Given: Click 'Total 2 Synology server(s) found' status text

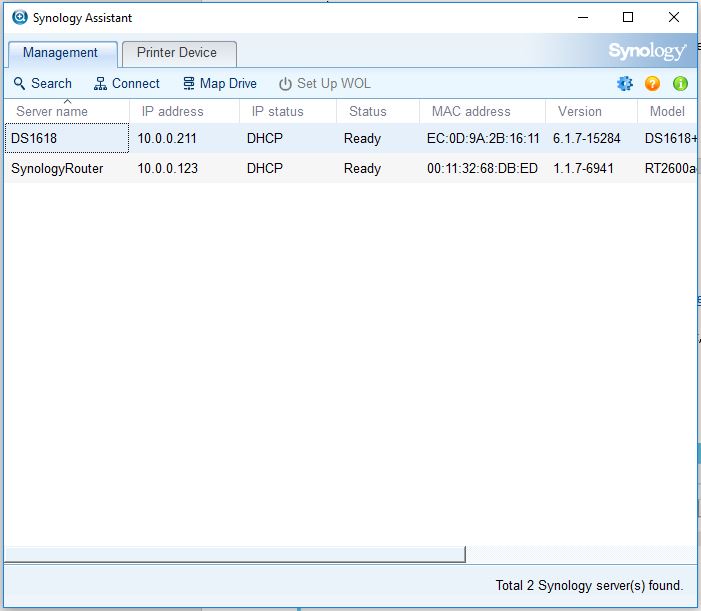Looking at the screenshot, I should click(x=589, y=586).
